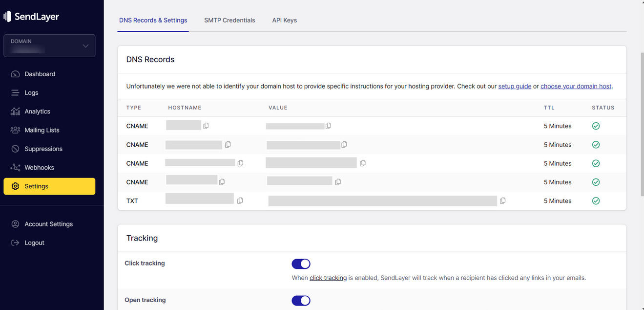Copy value of first CNAME record
Image resolution: width=644 pixels, height=310 pixels.
(x=328, y=126)
